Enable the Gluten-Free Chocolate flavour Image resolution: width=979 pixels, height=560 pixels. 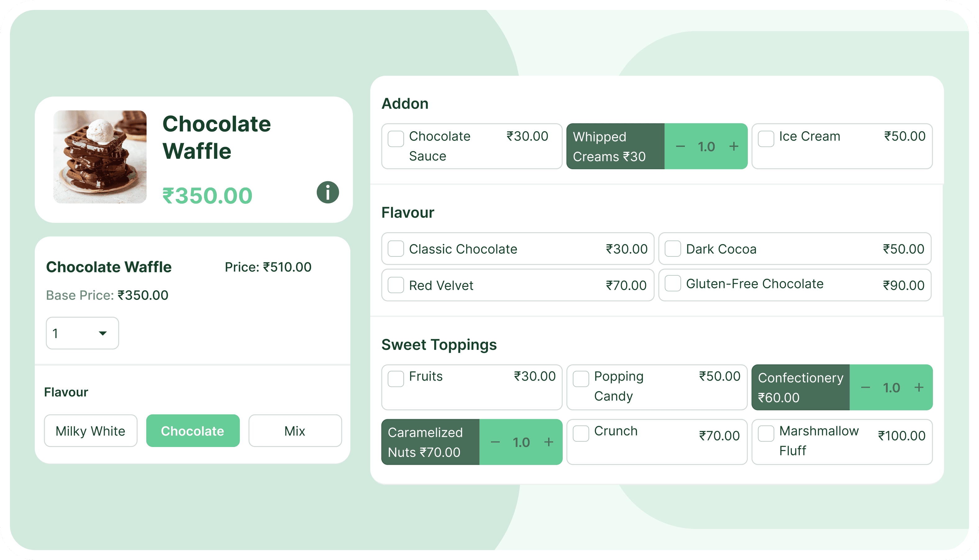tap(673, 285)
